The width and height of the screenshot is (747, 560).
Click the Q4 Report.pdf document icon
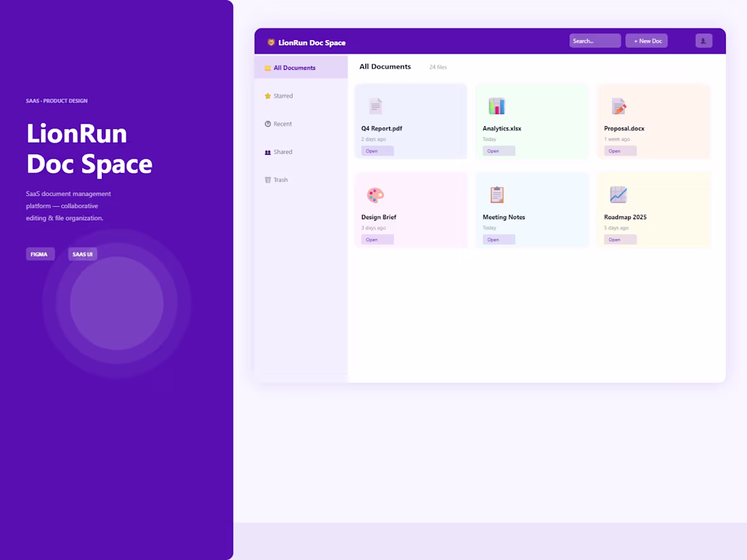tap(376, 106)
